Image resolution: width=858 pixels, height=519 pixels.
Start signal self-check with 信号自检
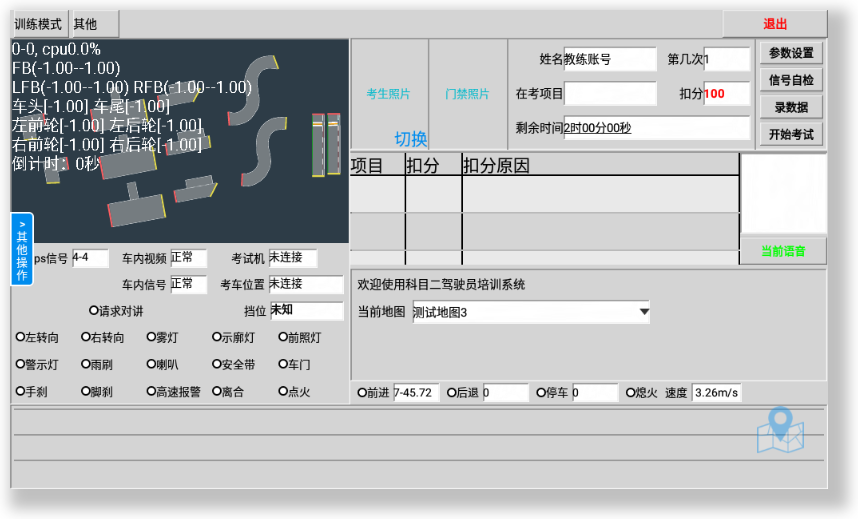791,80
